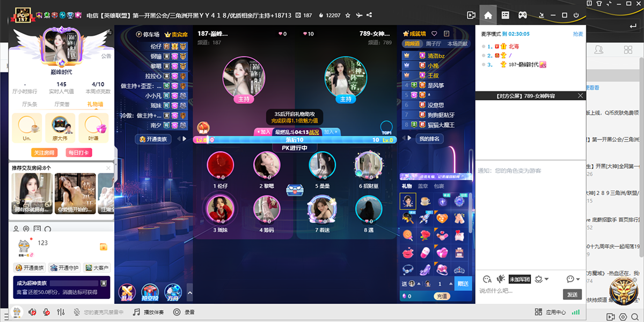Viewport: 644px width, 322px height.
Task: Unmute the speaker on bottom toolbar
Action: 32,311
